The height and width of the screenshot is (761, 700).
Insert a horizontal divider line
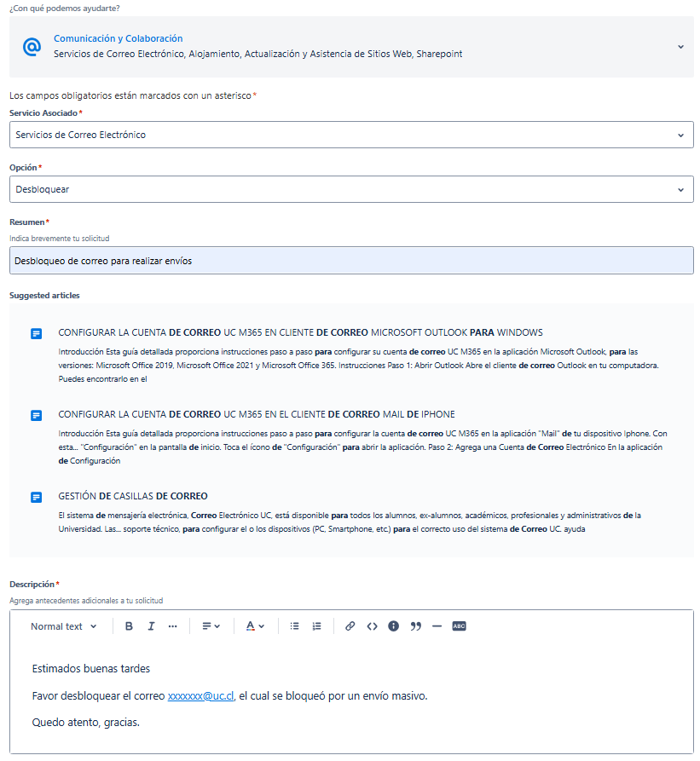pyautogui.click(x=437, y=626)
